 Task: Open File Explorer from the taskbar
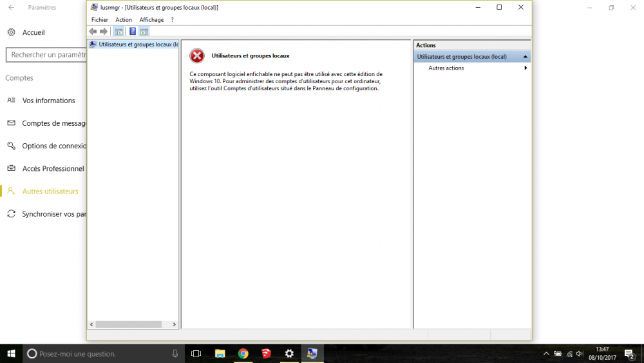[x=220, y=353]
